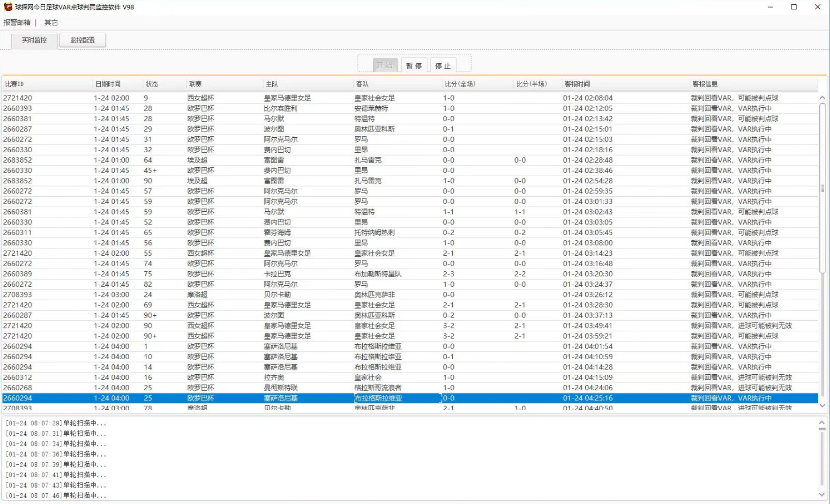Select match ID 2660311 row

[410, 232]
